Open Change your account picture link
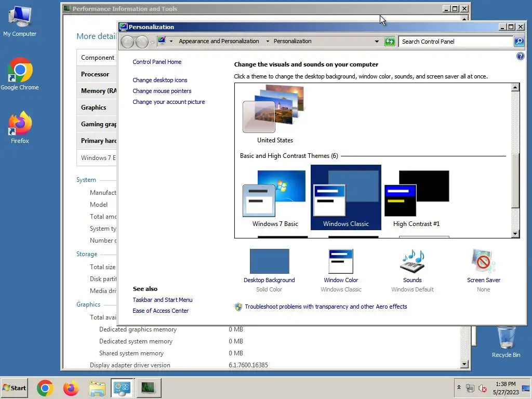 (169, 102)
